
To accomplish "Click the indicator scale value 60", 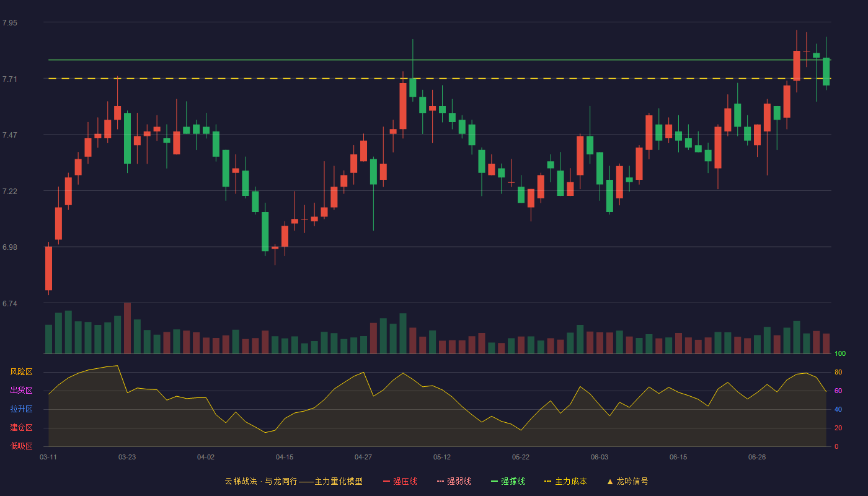I will (838, 391).
